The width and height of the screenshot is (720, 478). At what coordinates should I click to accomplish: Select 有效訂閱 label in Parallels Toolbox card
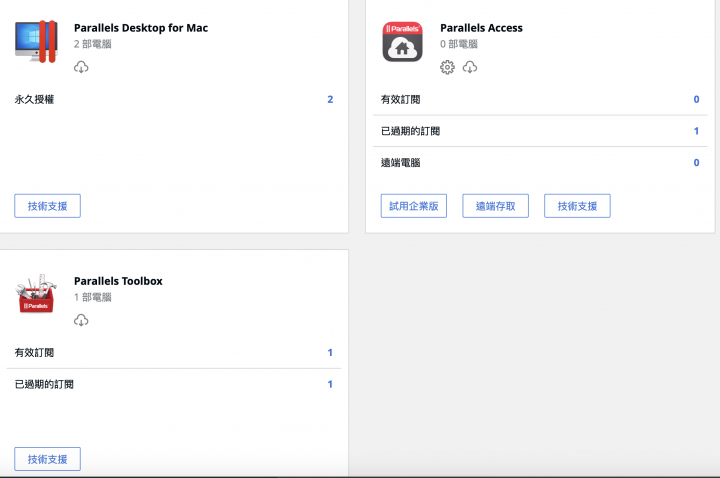coord(34,352)
